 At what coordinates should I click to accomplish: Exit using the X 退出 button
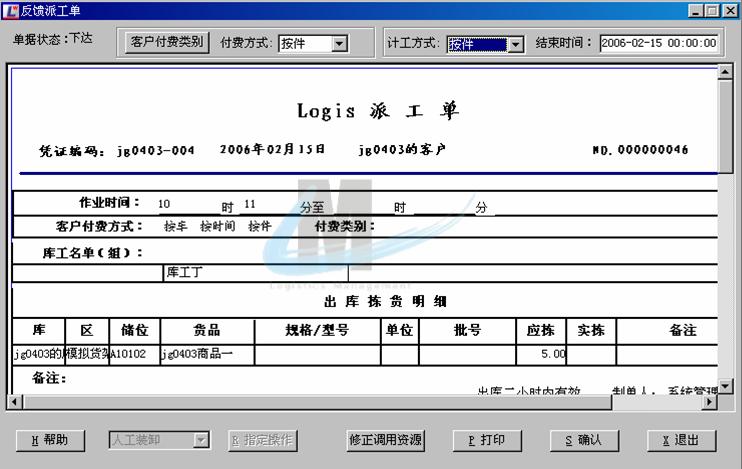coord(680,440)
